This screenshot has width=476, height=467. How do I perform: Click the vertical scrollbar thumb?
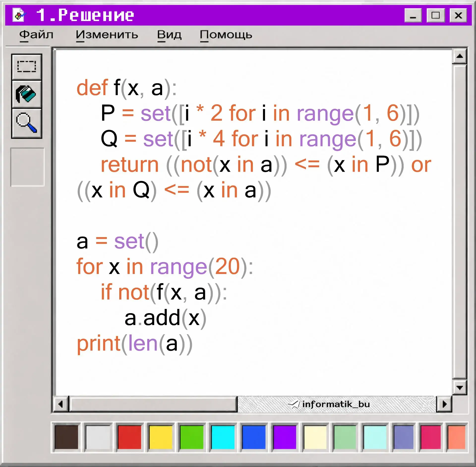pos(460,222)
